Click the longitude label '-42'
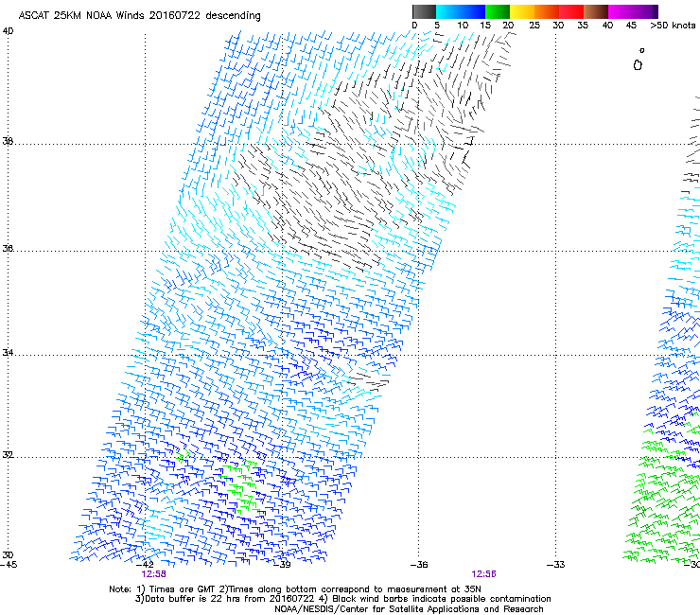The height and width of the screenshot is (615, 700). (145, 565)
